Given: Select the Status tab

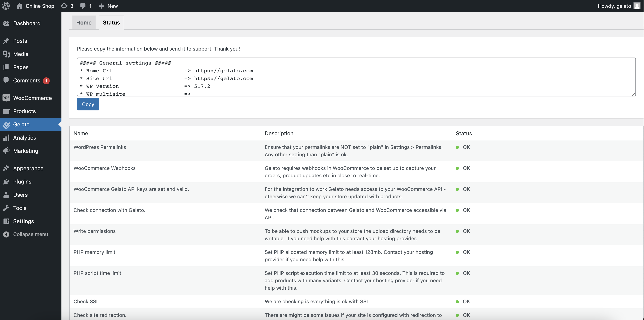Looking at the screenshot, I should 111,23.
